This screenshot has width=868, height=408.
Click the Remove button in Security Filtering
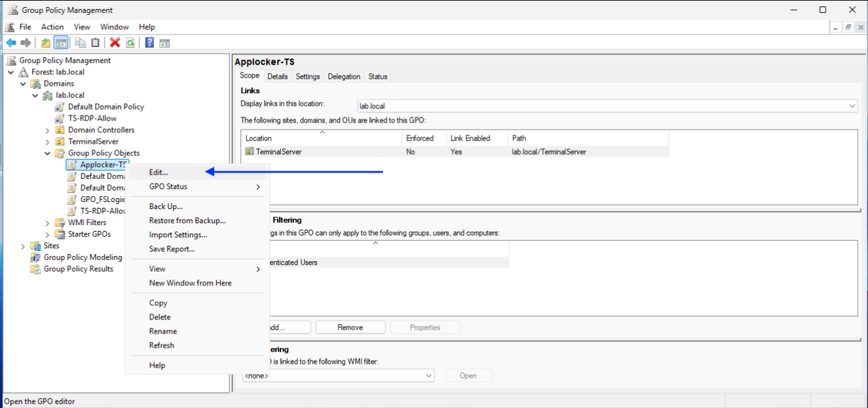350,327
